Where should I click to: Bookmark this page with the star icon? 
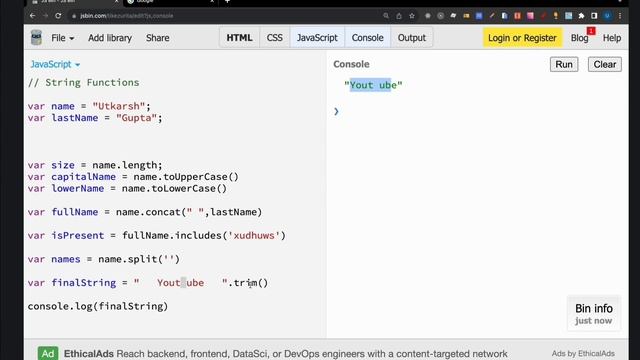[x=412, y=16]
